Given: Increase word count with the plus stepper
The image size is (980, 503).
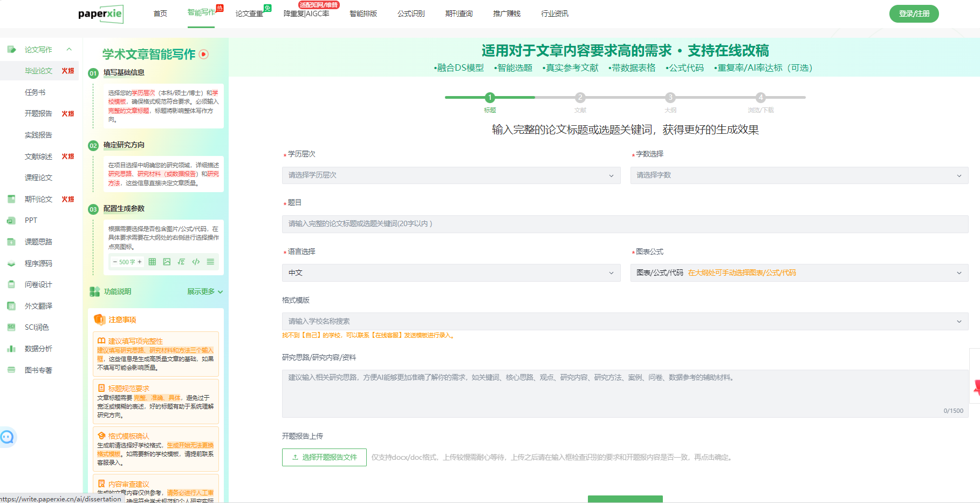Looking at the screenshot, I should coord(140,262).
